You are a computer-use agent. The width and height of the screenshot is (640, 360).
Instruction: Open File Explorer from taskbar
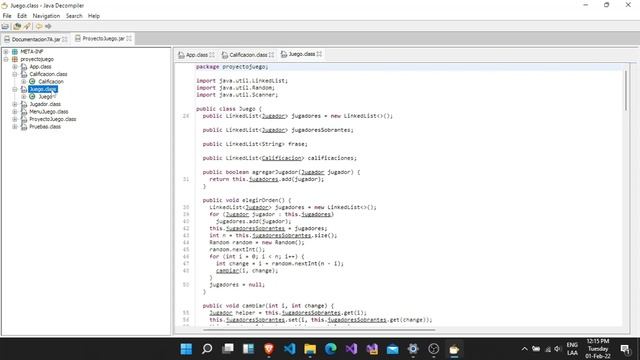pyautogui.click(x=310, y=349)
